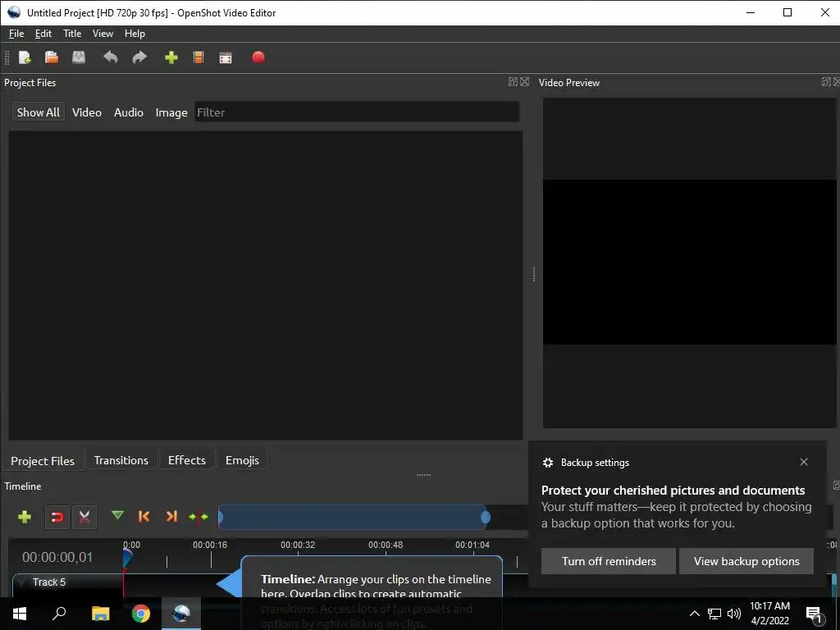The height and width of the screenshot is (630, 840).
Task: Jump to the next marker
Action: (171, 517)
